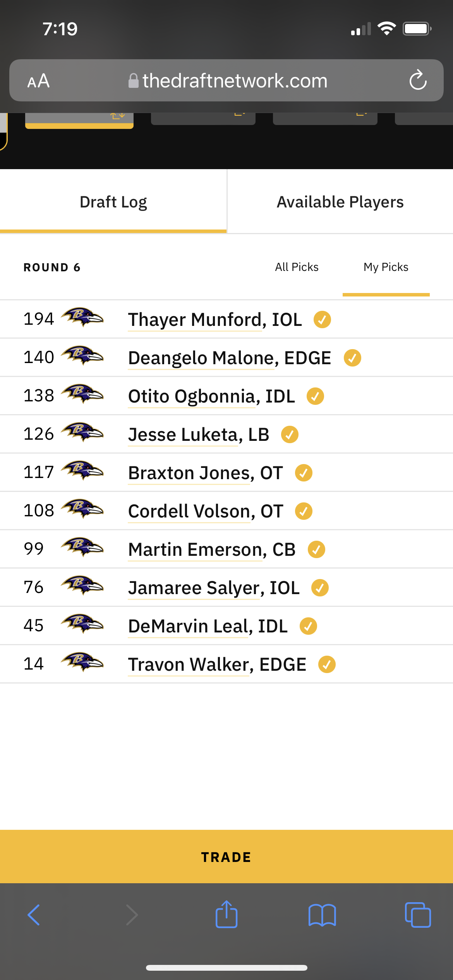Image resolution: width=453 pixels, height=980 pixels.
Task: Click the checkmark badge next to Travon Walker
Action: click(x=327, y=665)
